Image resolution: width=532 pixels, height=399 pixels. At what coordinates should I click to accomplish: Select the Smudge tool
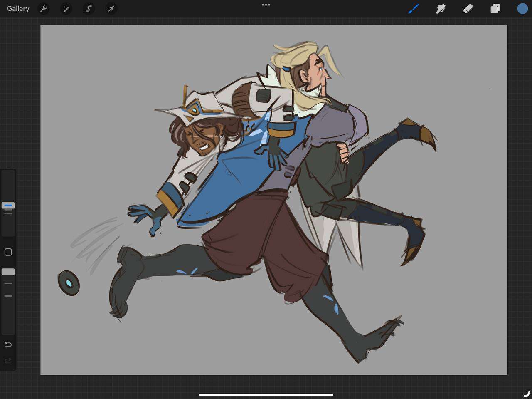[441, 8]
